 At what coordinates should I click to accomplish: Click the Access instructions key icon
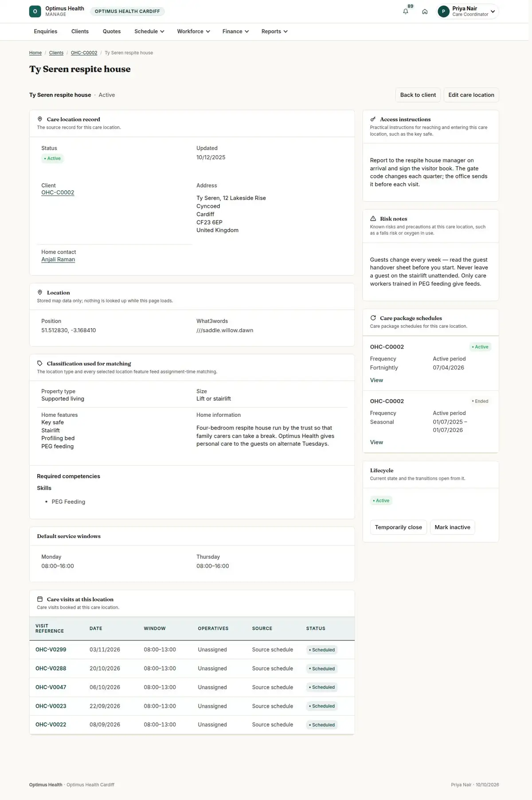373,119
